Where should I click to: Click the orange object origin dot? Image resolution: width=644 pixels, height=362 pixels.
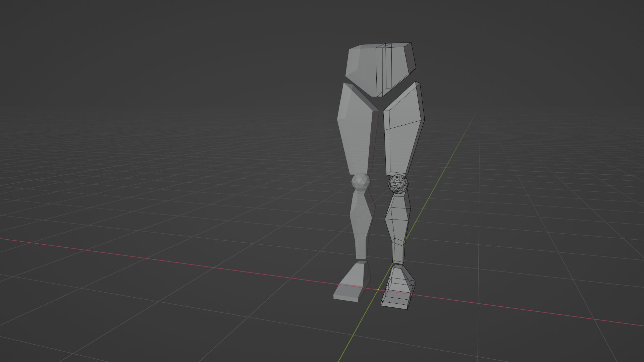pos(378,290)
